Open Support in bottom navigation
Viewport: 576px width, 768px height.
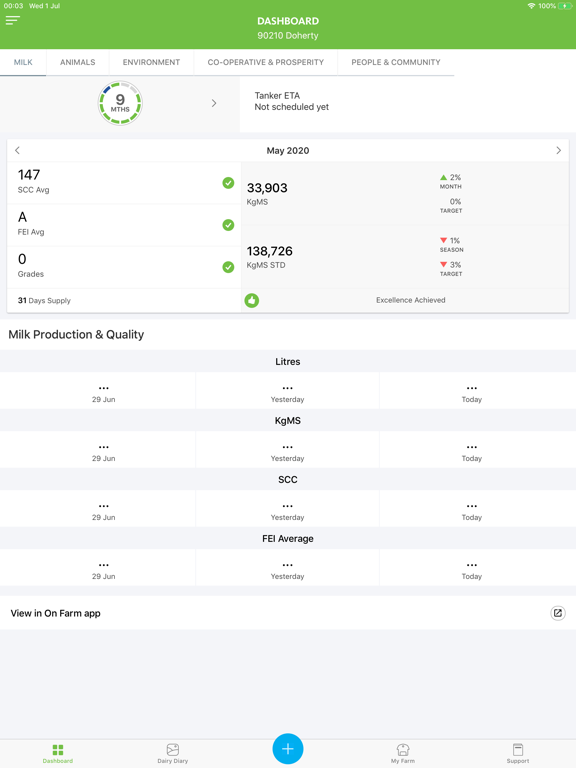pos(518,753)
